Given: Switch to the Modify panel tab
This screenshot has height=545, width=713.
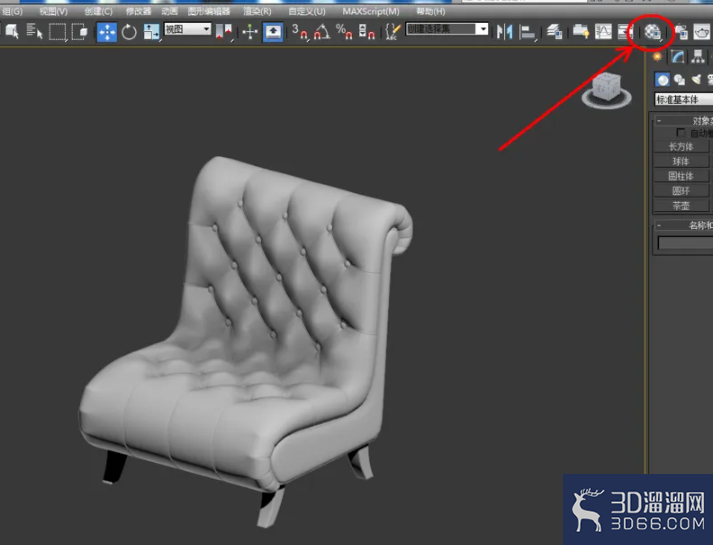Looking at the screenshot, I should pyautogui.click(x=678, y=57).
